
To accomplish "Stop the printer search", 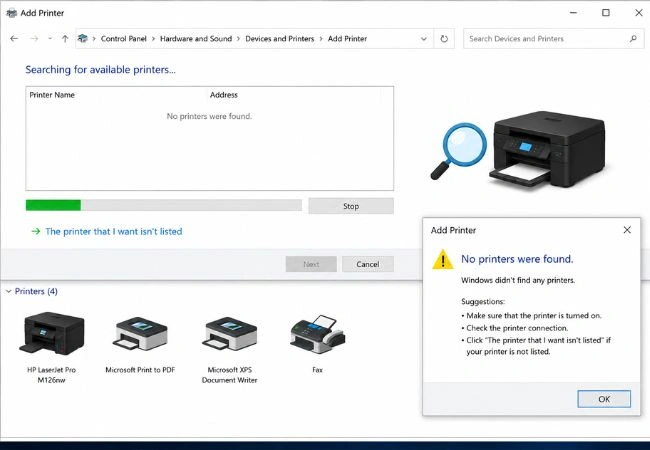I will (x=351, y=206).
